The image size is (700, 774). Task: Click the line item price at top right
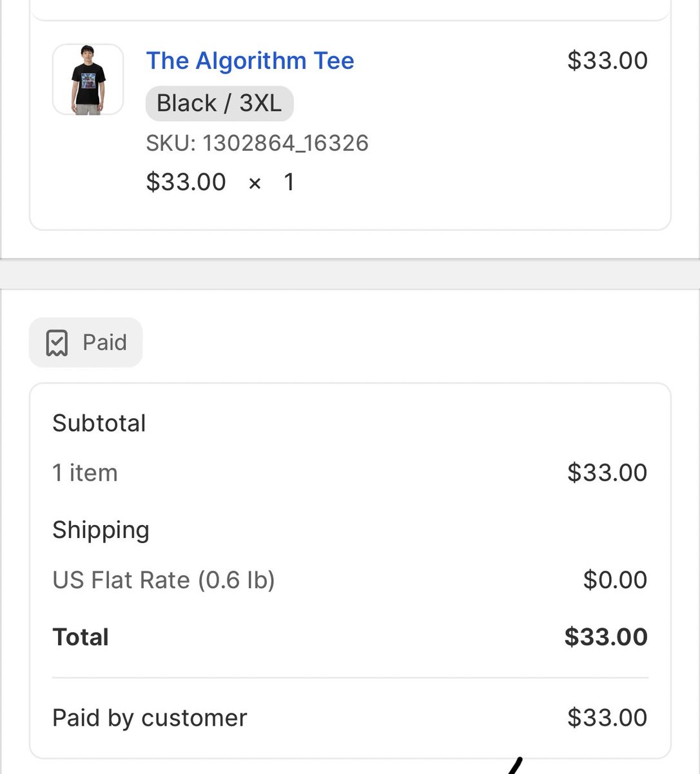coord(607,61)
